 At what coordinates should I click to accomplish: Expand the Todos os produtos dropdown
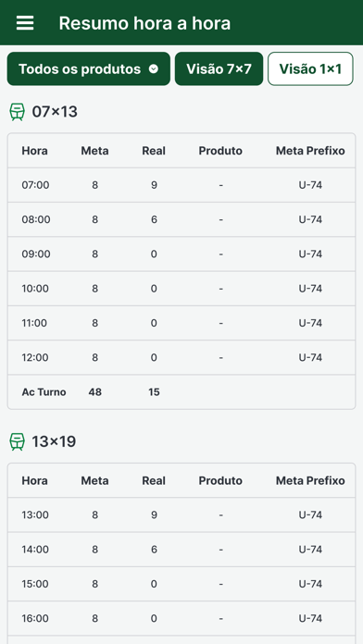(88, 69)
